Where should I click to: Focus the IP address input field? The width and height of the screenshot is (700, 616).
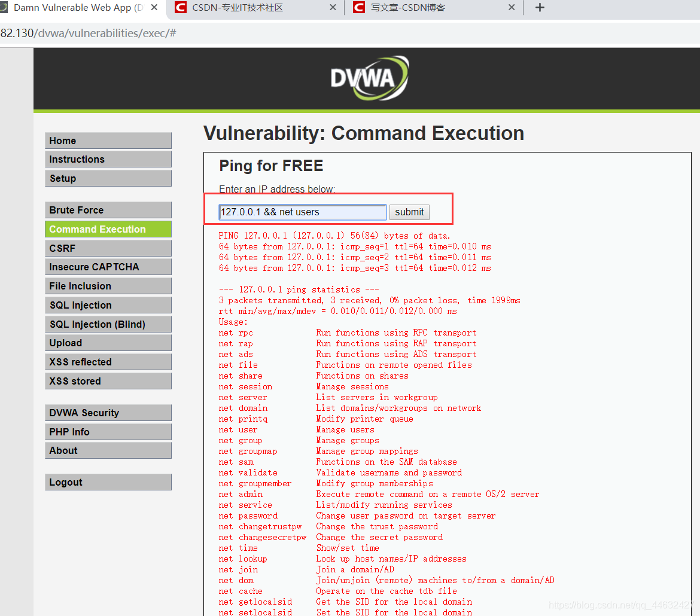(303, 212)
